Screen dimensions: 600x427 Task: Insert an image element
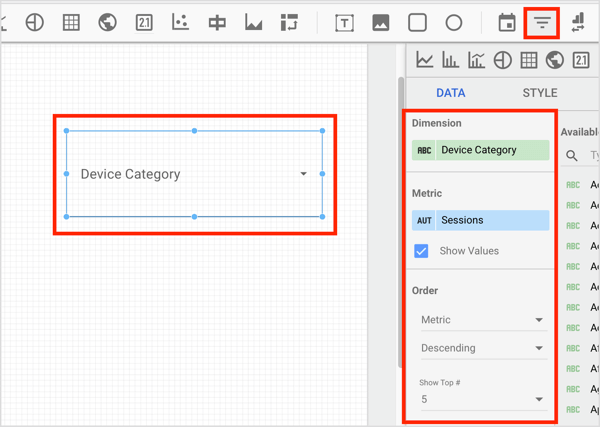380,22
